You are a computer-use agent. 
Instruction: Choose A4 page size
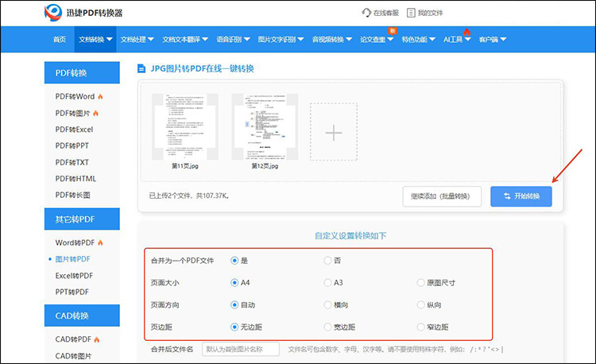tap(234, 283)
